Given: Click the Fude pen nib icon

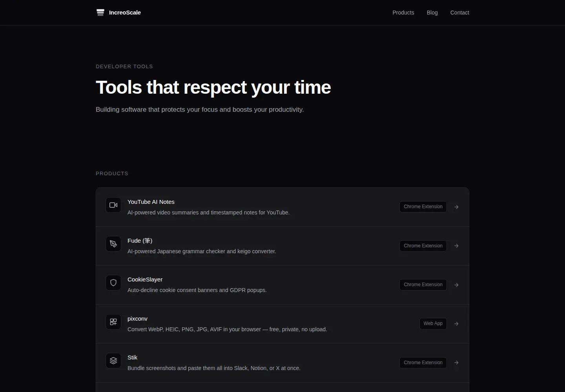Looking at the screenshot, I should tap(113, 244).
